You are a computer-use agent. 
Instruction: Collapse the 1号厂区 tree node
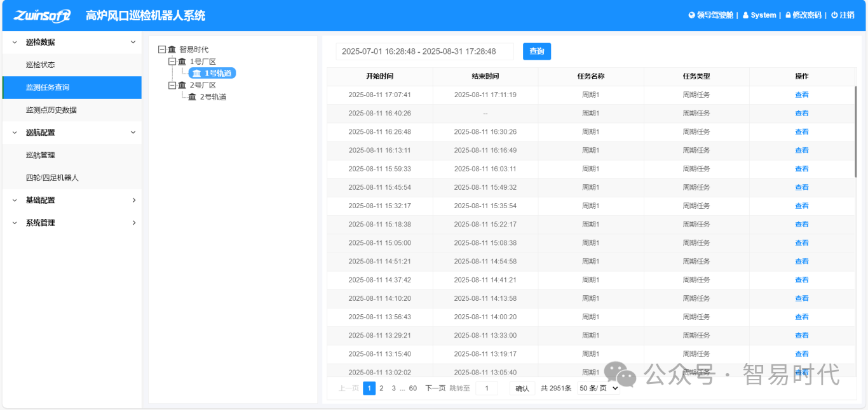(172, 62)
